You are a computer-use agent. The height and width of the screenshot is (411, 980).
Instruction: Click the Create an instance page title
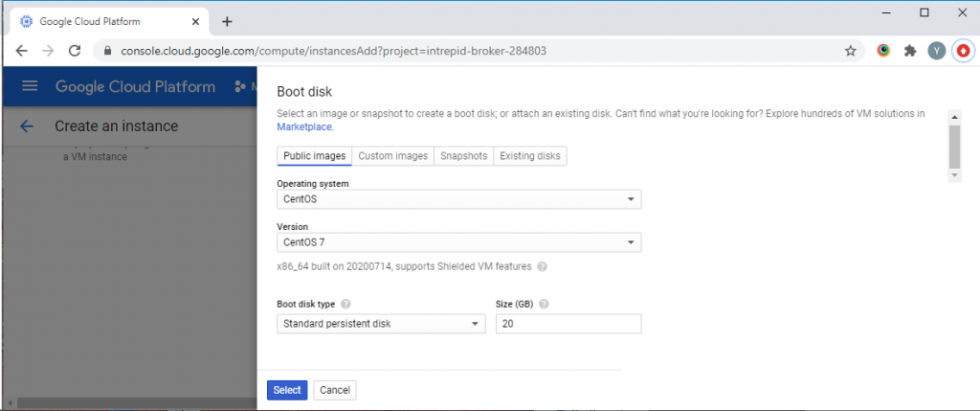pyautogui.click(x=116, y=126)
